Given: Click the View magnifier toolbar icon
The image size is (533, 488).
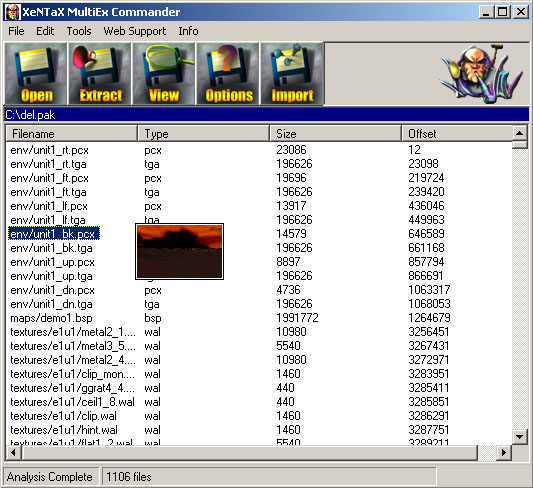Looking at the screenshot, I should tap(164, 73).
